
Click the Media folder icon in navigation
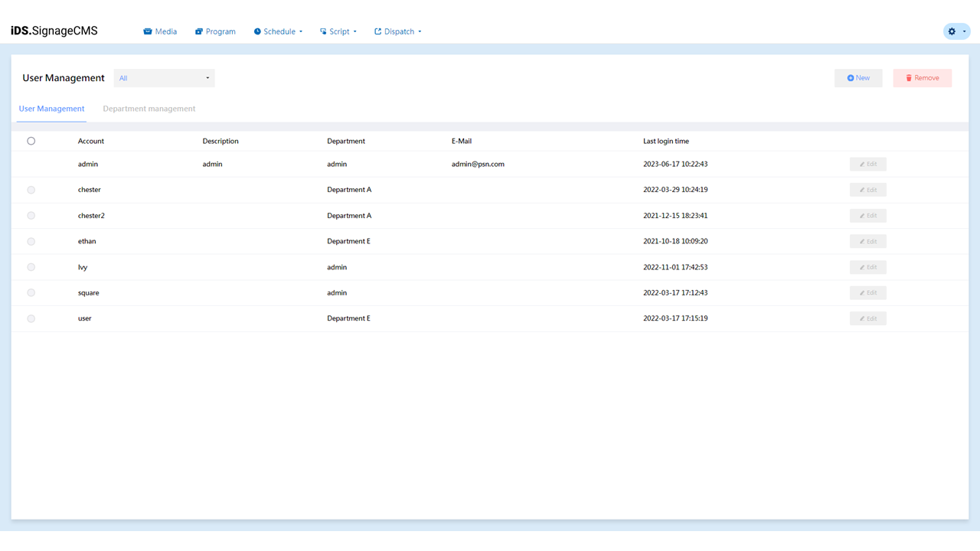pyautogui.click(x=146, y=31)
